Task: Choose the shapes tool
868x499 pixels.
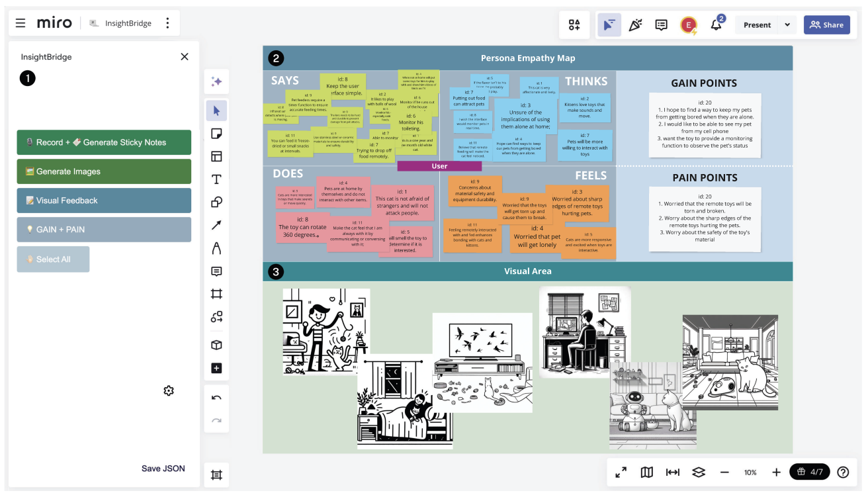Action: [x=216, y=203]
